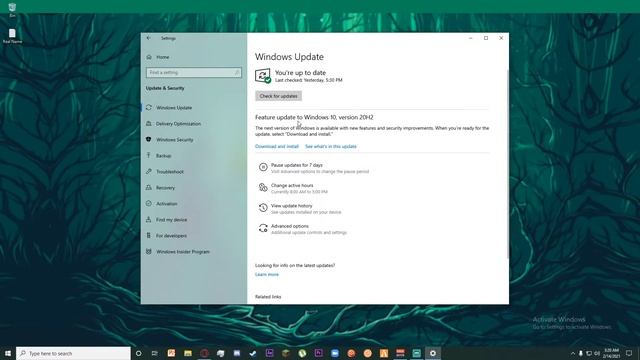Select the text file on the desktop
This screenshot has height=360, width=640.
click(x=12, y=36)
